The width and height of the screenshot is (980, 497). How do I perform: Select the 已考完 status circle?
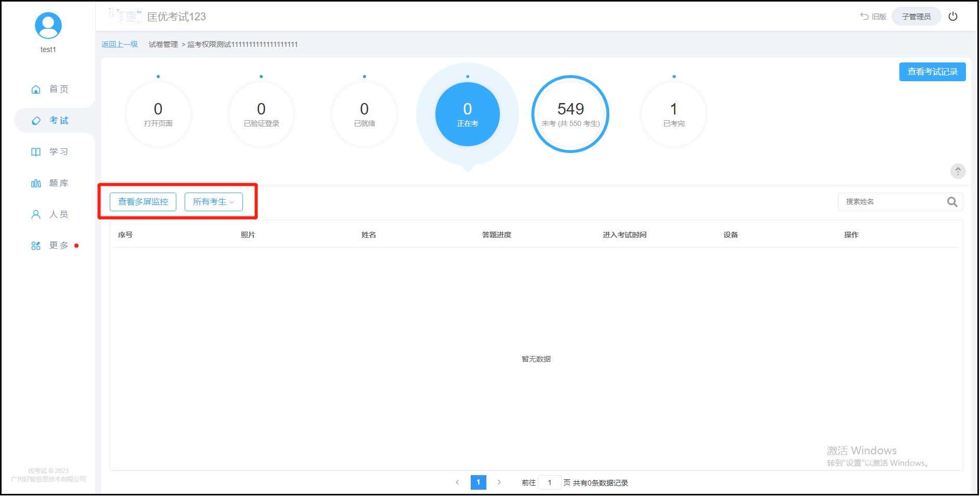(674, 114)
